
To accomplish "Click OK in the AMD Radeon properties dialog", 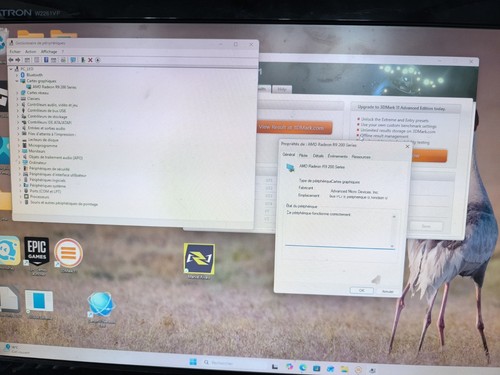I will coord(361,290).
